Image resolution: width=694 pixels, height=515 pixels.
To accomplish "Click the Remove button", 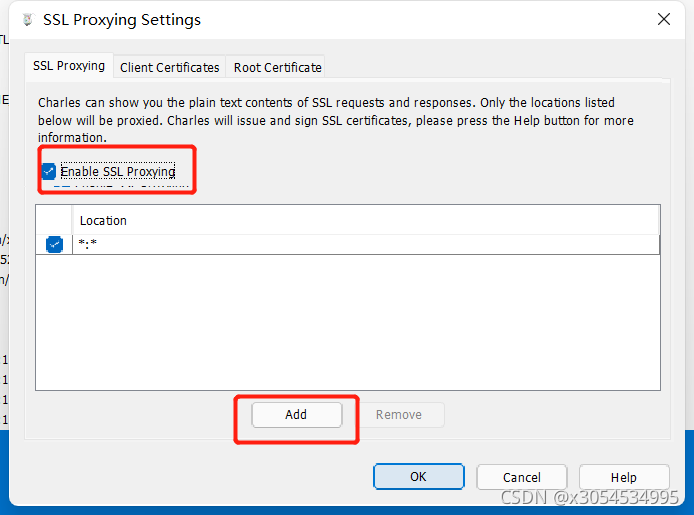I will 399,415.
